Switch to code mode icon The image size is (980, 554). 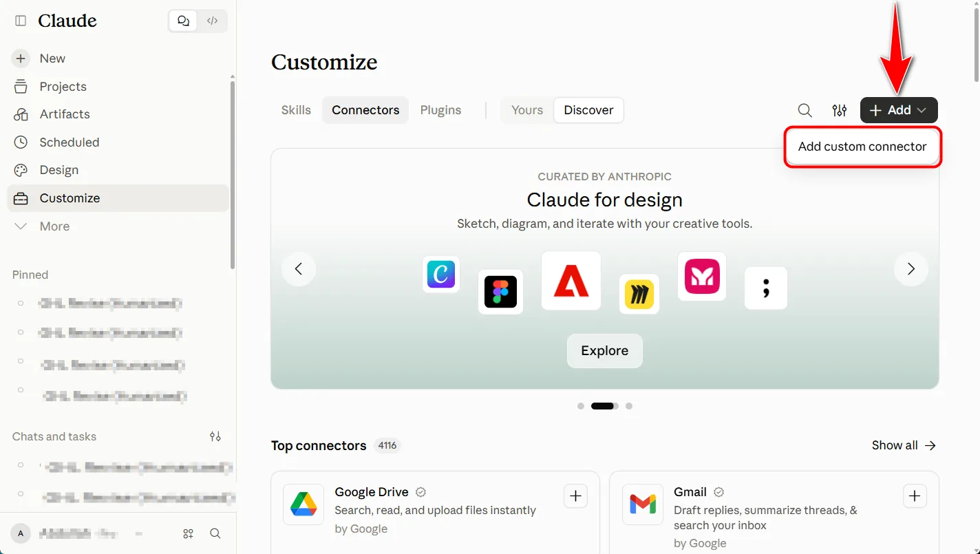213,21
